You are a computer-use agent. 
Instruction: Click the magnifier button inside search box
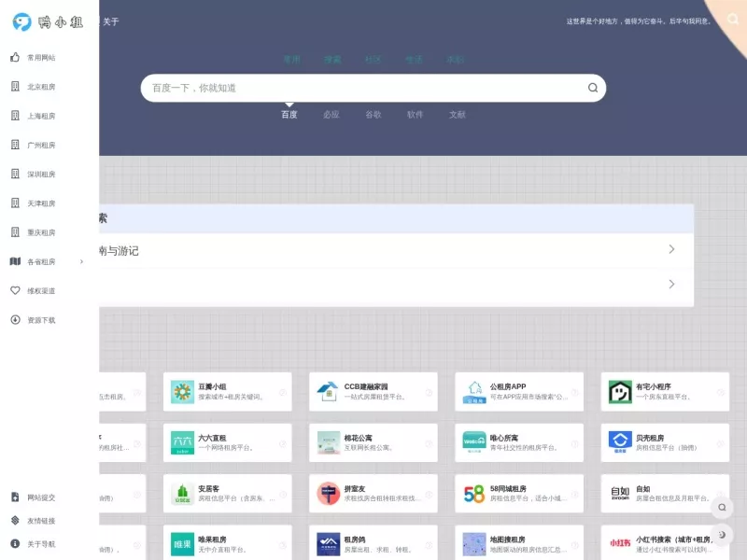[x=593, y=88]
